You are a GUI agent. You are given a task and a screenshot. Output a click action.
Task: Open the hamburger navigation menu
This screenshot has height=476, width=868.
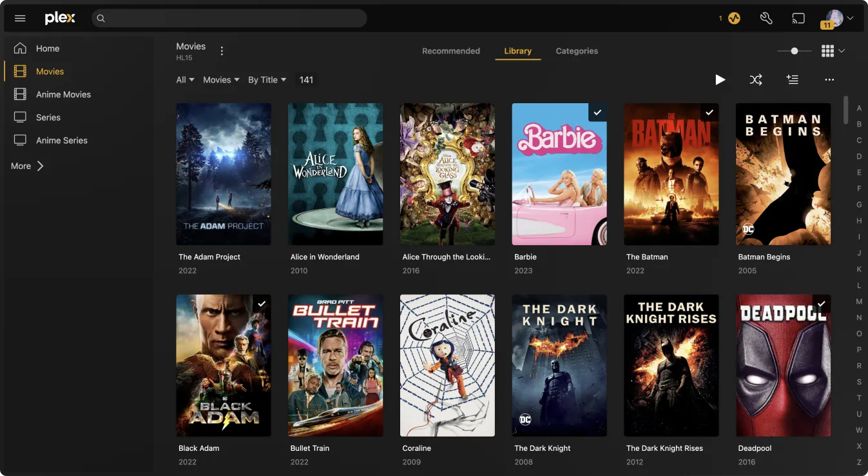20,19
